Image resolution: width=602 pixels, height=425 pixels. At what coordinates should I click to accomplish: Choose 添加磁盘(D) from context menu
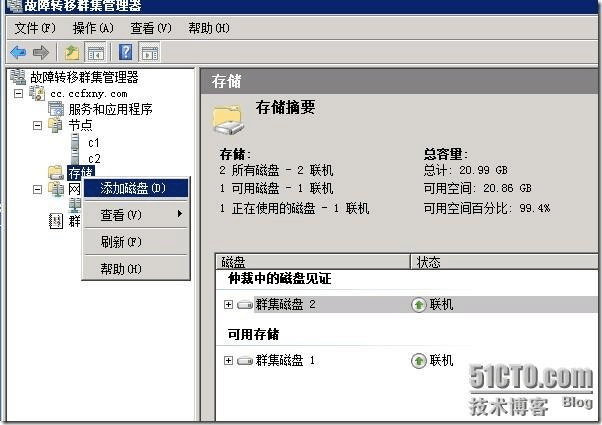133,188
